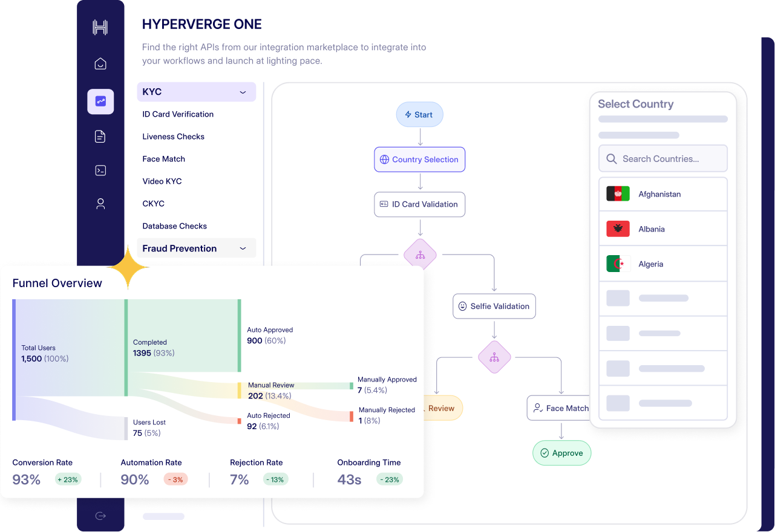Open the Profile icon in the sidebar
The height and width of the screenshot is (532, 775).
(x=100, y=204)
